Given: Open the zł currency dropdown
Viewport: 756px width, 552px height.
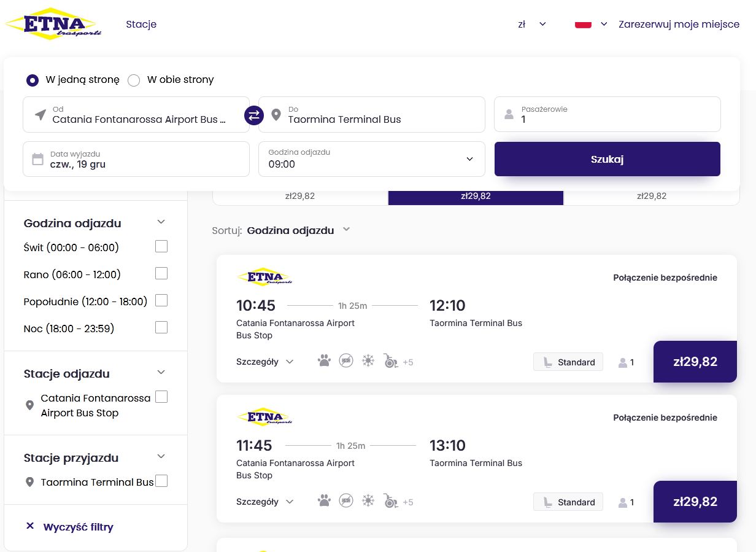Looking at the screenshot, I should click(x=531, y=25).
